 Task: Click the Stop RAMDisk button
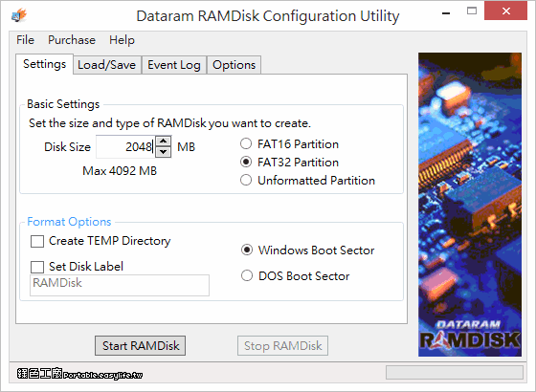point(282,345)
